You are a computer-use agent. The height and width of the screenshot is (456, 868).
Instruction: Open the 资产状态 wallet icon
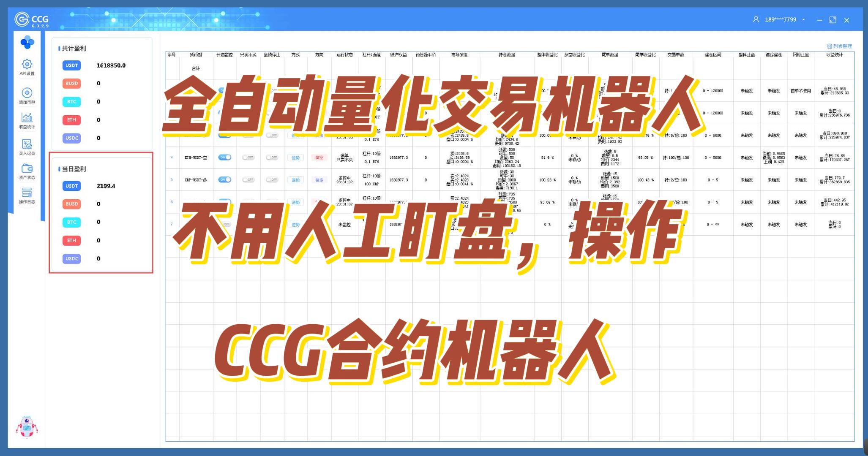[x=27, y=168]
